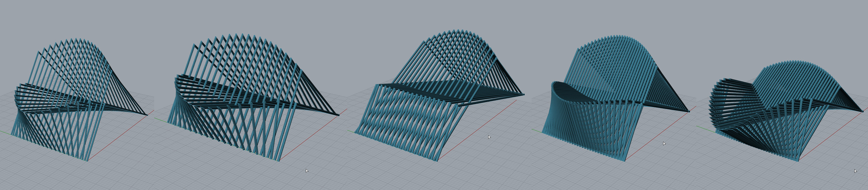Click red axis line in second viewport

tap(313, 135)
